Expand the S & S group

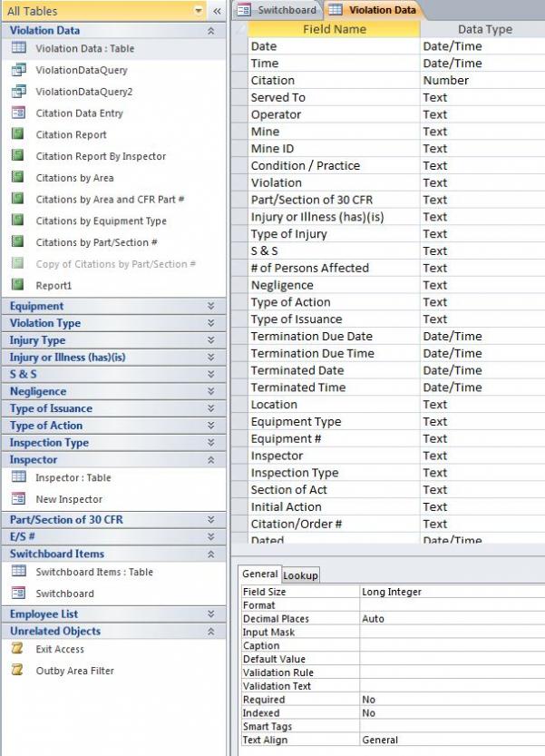pos(211,374)
